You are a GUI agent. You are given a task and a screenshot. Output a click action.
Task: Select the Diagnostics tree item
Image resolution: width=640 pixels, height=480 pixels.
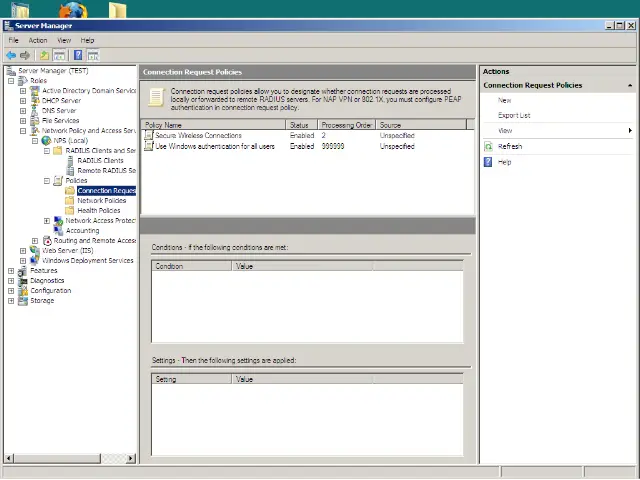[47, 281]
